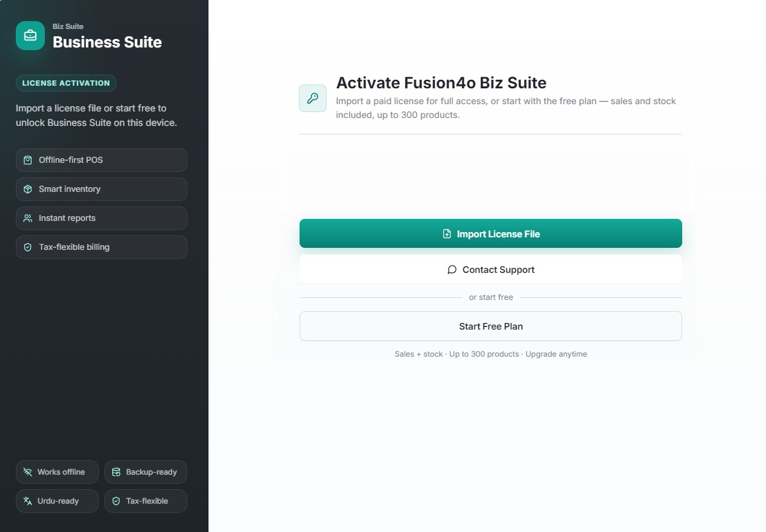The height and width of the screenshot is (532, 766).
Task: Click the 'Import a paid license for full access' description
Action: 506,108
